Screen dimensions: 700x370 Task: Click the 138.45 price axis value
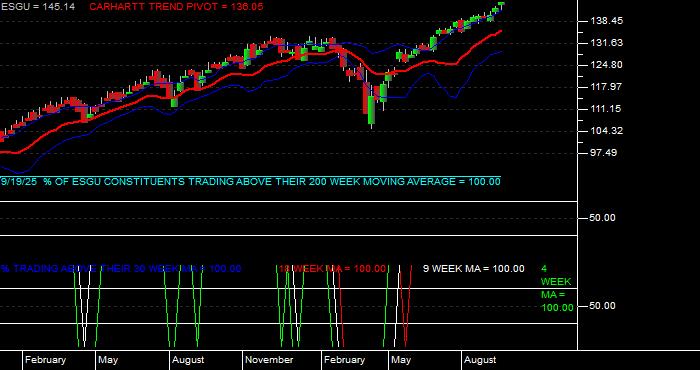[606, 21]
